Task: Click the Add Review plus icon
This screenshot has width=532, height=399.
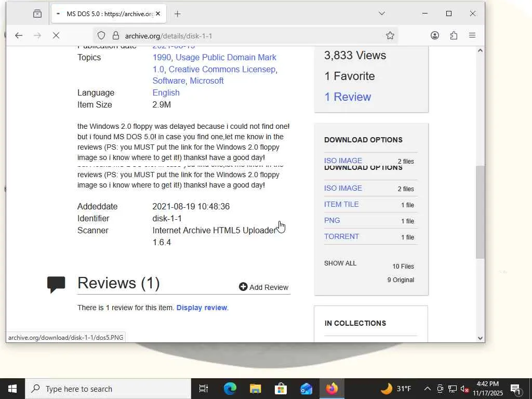Action: tap(243, 287)
